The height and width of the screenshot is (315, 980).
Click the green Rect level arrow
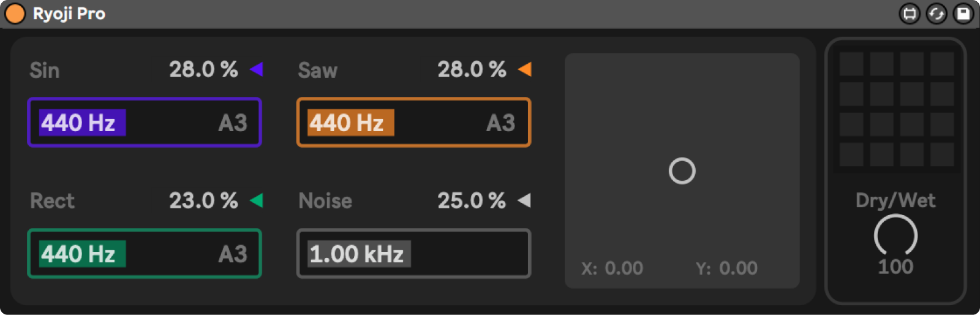pyautogui.click(x=257, y=200)
